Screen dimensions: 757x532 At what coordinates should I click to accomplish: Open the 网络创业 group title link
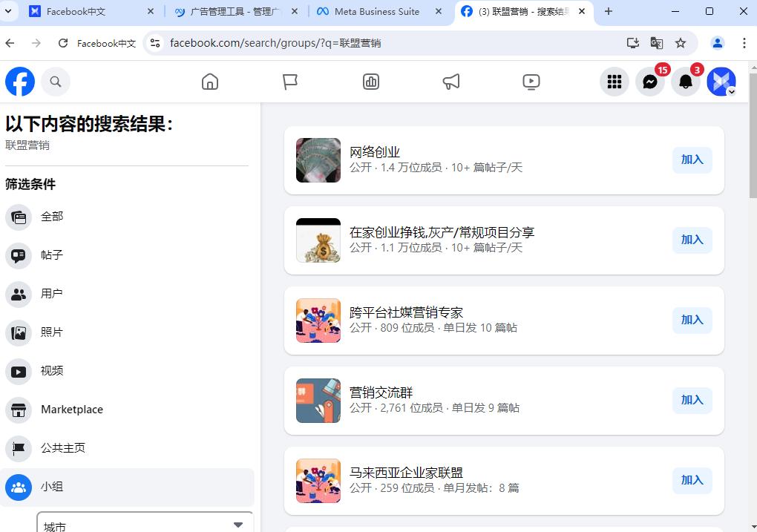point(375,153)
